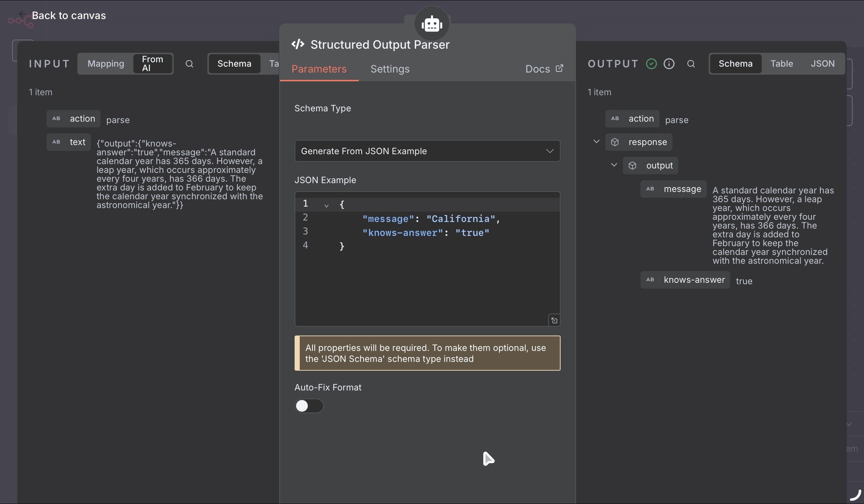Click the robot icon above the parser

(x=432, y=24)
